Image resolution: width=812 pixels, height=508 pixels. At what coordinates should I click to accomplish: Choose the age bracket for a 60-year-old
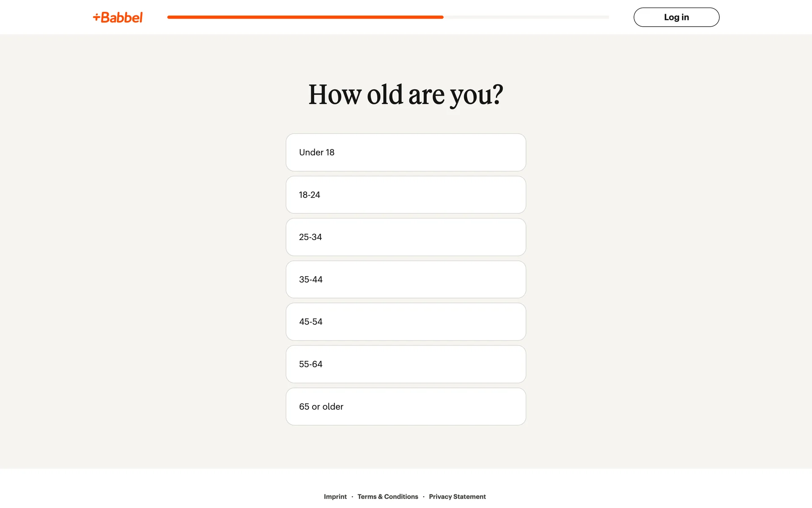click(x=406, y=364)
